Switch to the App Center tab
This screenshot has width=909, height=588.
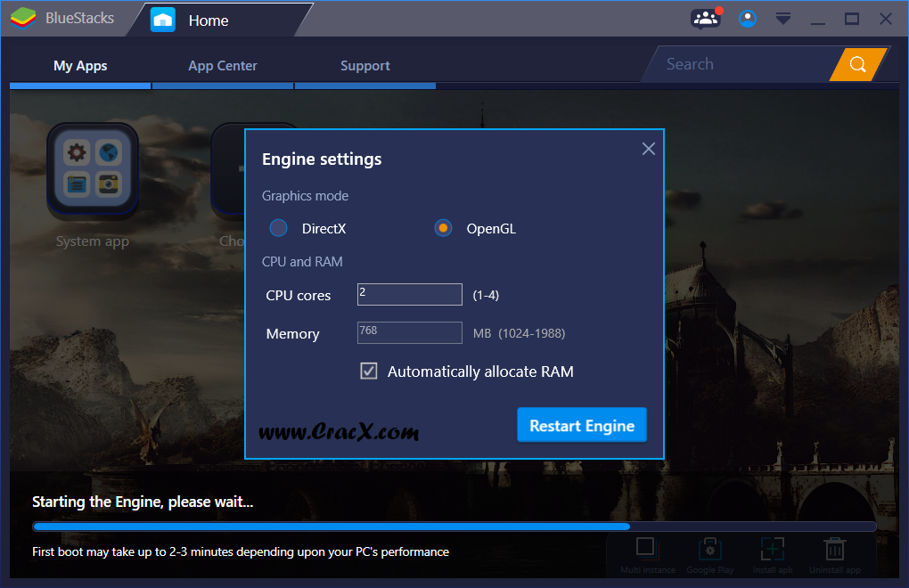pos(223,66)
